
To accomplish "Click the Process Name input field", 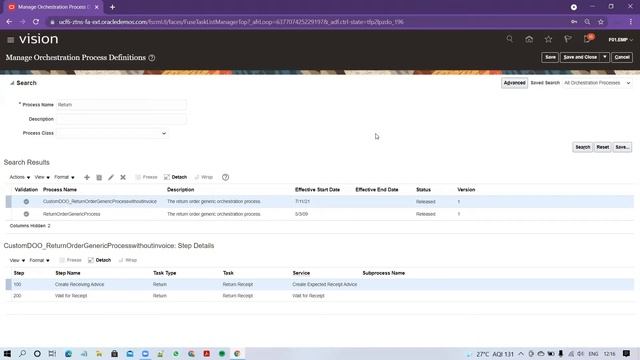I will coord(121,105).
